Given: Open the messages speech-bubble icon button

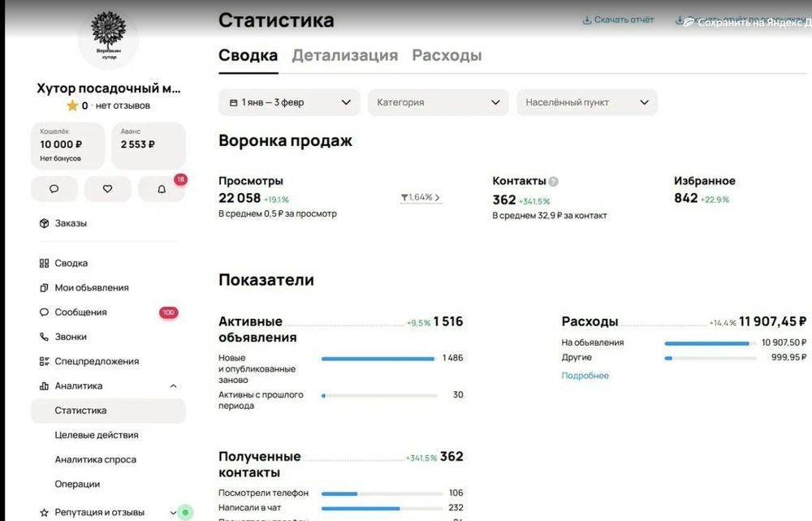Looking at the screenshot, I should [x=54, y=189].
